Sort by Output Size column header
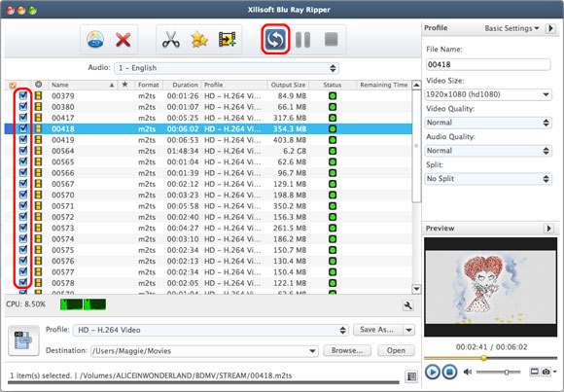The height and width of the screenshot is (392, 564). pos(288,85)
